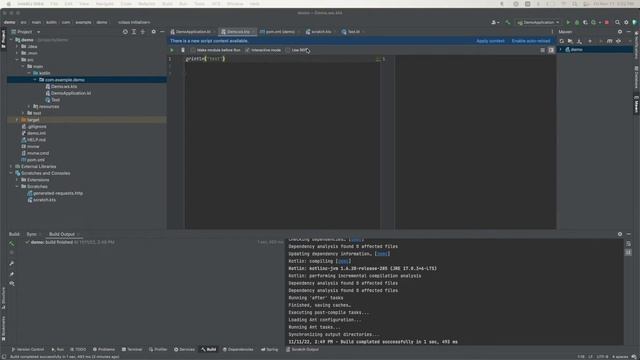Run DemoApplication with top toolbar play button
The height and width of the screenshot is (360, 640).
pos(568,22)
